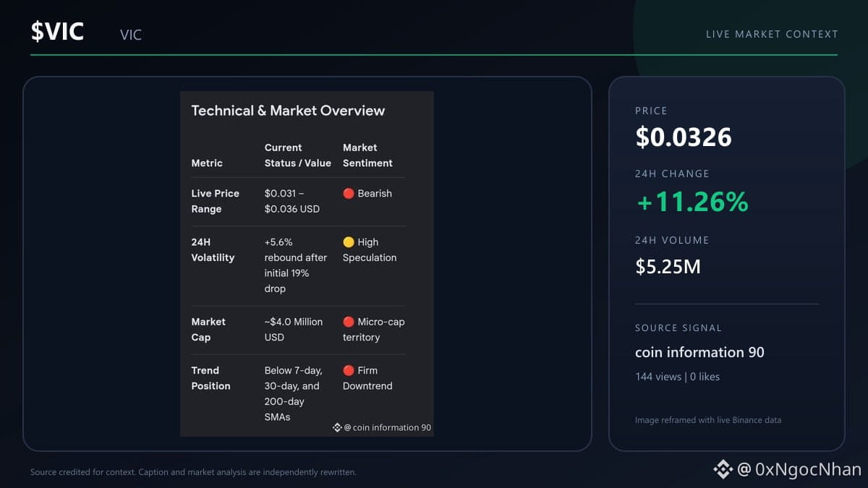Open the @0xNgocNhan author handle

pos(799,470)
